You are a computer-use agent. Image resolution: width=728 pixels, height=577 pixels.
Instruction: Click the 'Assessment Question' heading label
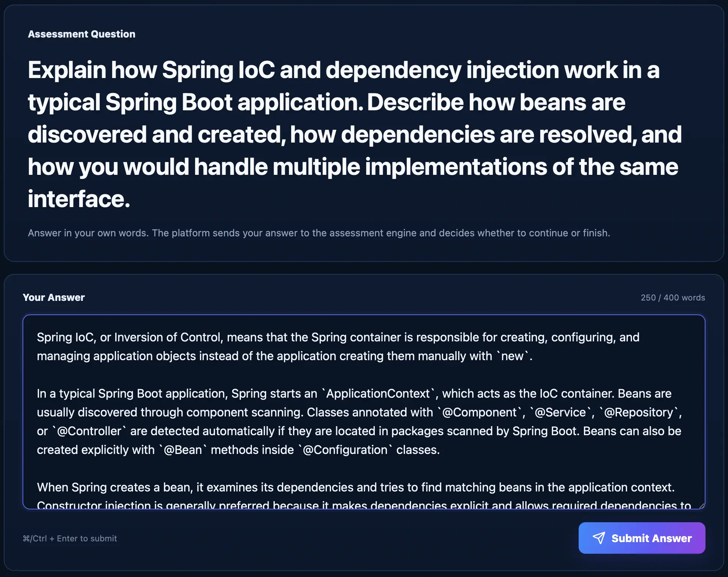pyautogui.click(x=81, y=34)
